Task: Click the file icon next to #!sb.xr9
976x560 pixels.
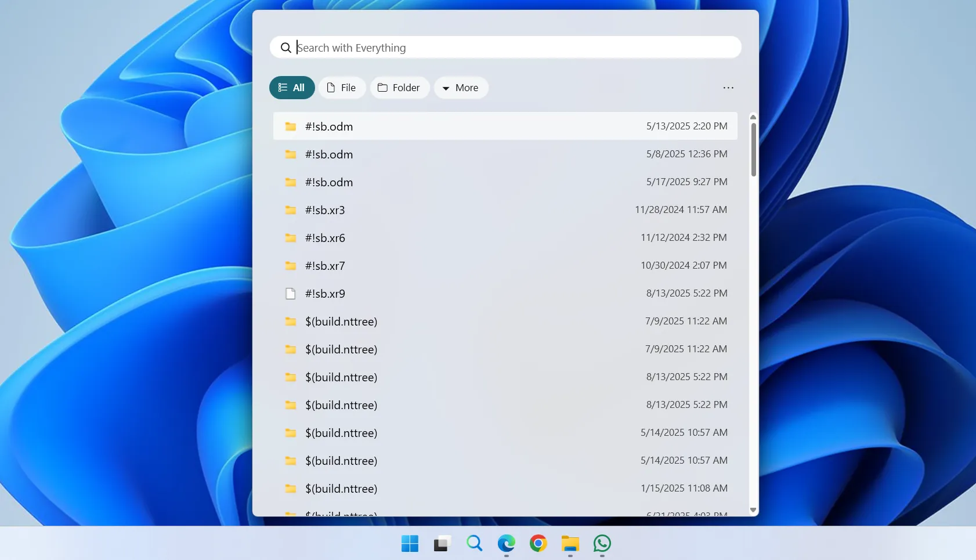Action: 291,294
